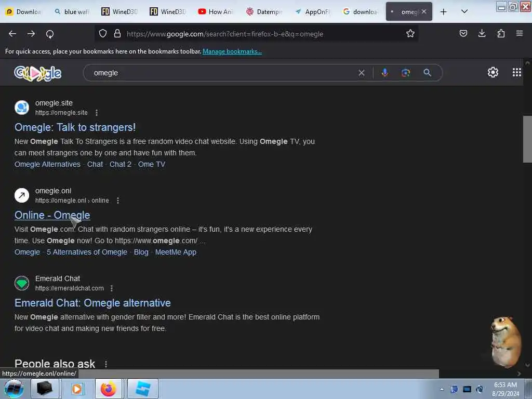Click the omegle.site favicon
Screen dimensions: 532x399
point(22,108)
